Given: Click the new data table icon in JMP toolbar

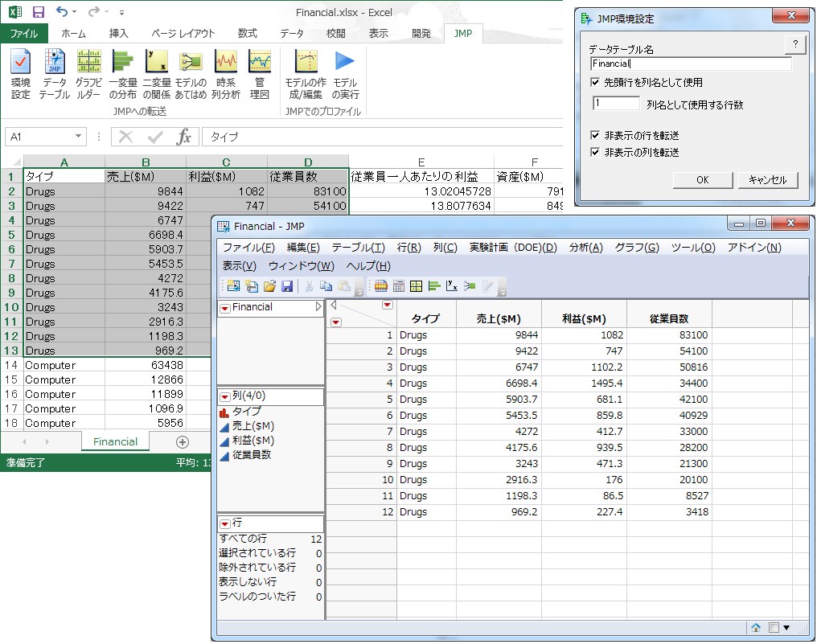Looking at the screenshot, I should (x=233, y=285).
